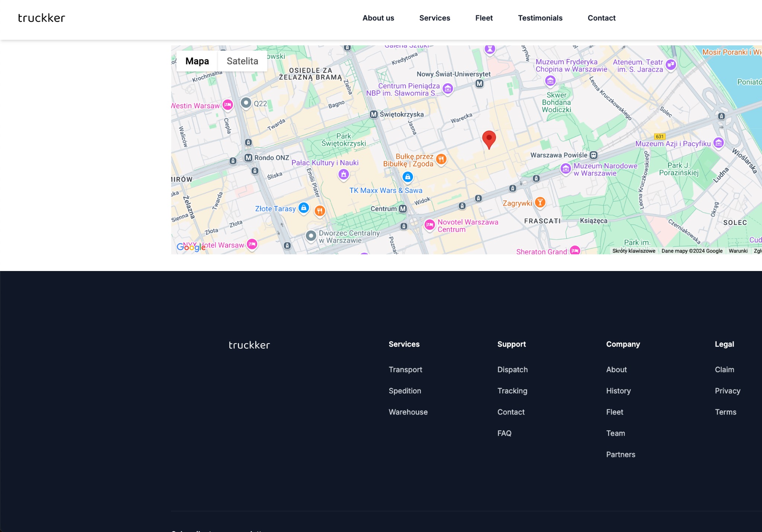This screenshot has height=532, width=762.
Task: Click the Novotel Warszawa Centrum hotel icon
Action: (x=430, y=225)
